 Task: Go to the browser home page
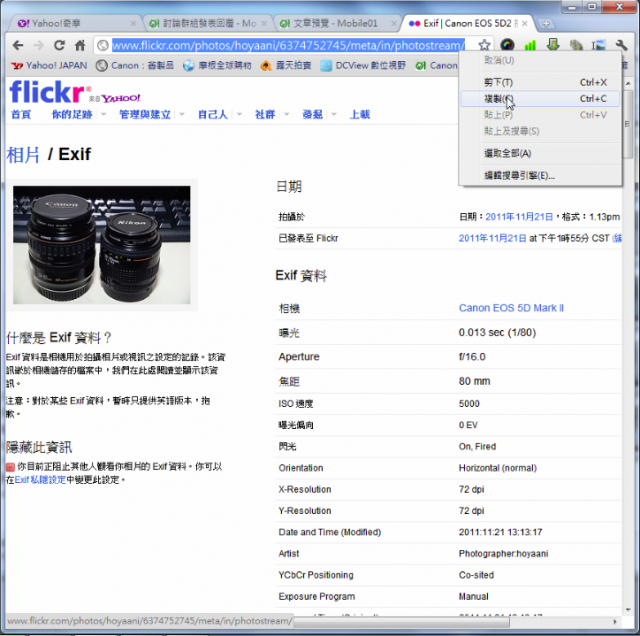pyautogui.click(x=80, y=45)
